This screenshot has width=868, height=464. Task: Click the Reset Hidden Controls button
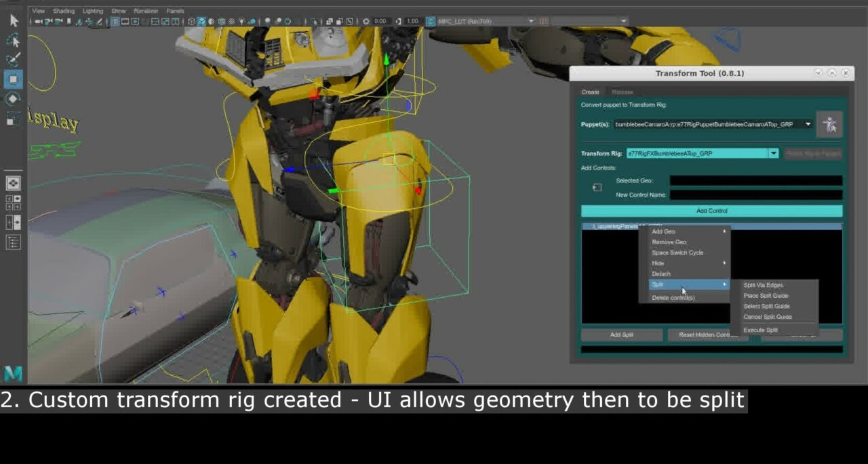coord(709,335)
